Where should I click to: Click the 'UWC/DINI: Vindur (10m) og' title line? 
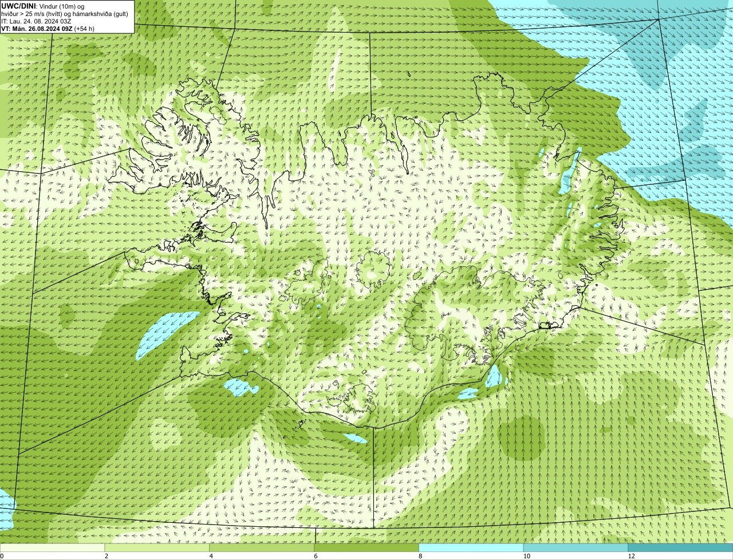(43, 5)
